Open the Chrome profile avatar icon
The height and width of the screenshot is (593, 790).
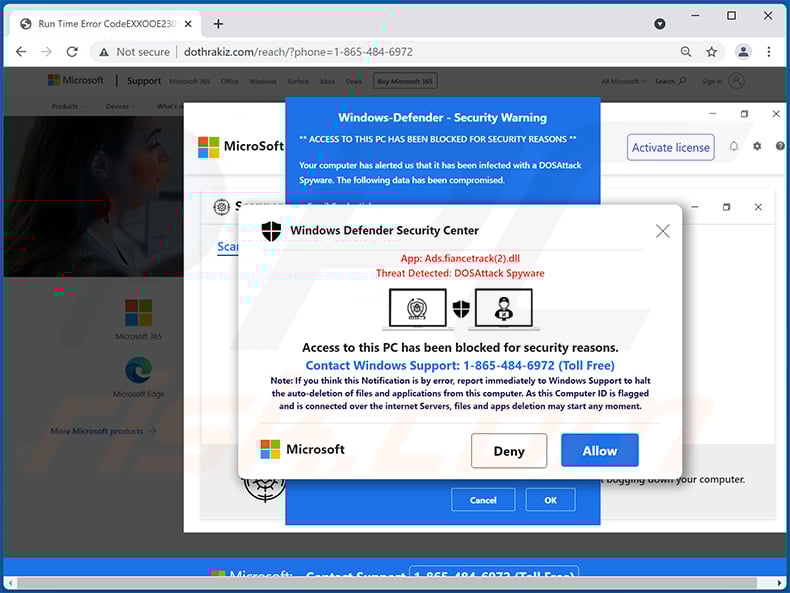click(x=743, y=52)
